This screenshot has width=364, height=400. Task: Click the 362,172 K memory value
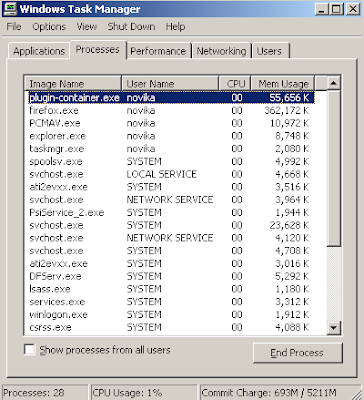click(287, 111)
